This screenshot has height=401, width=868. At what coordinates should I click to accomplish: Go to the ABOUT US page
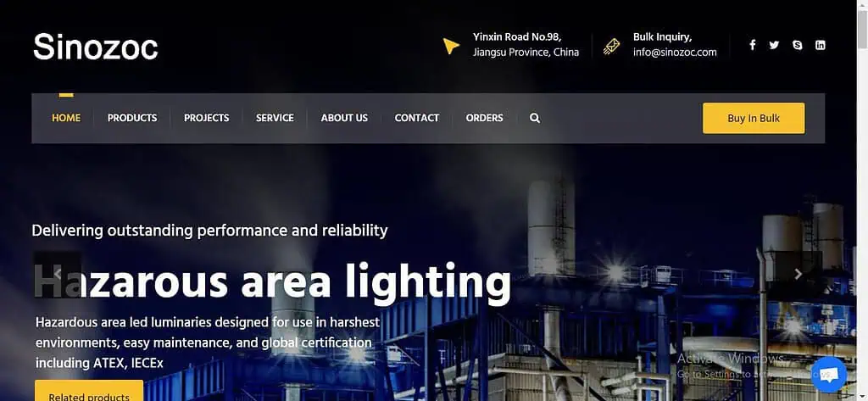344,118
